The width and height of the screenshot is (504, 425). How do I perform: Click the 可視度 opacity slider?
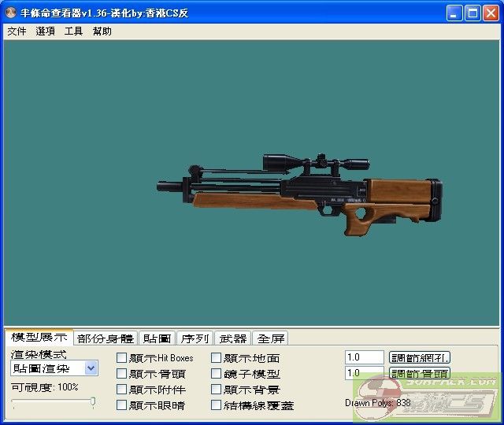pyautogui.click(x=54, y=402)
